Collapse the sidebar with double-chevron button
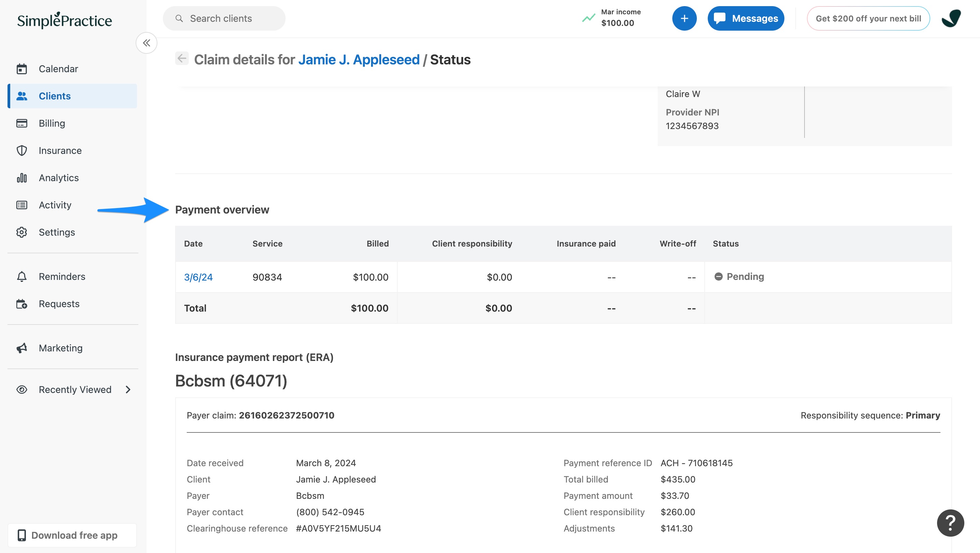The width and height of the screenshot is (980, 553). point(147,43)
